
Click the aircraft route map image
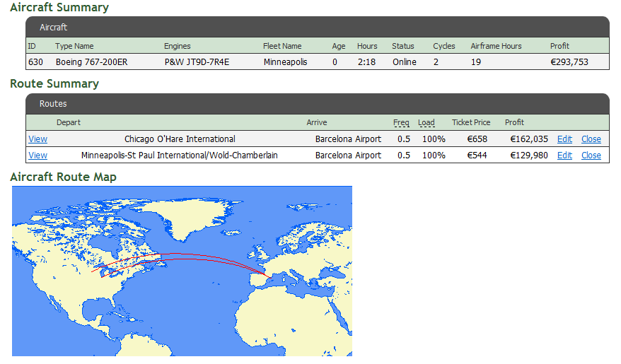pos(182,271)
